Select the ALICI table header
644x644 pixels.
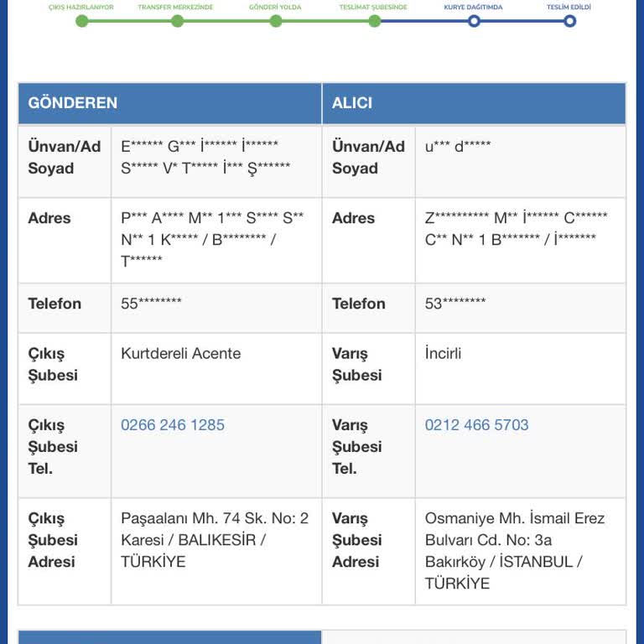tap(474, 103)
